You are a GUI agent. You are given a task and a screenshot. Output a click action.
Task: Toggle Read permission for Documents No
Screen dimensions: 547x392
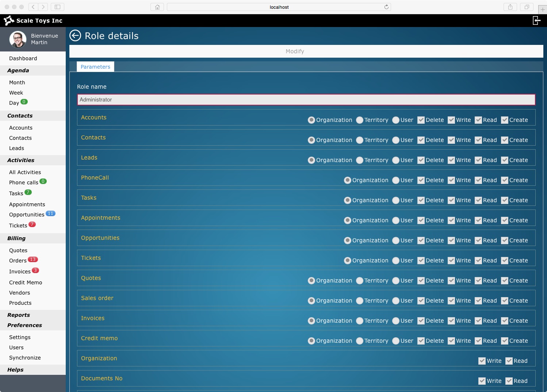[x=509, y=381]
